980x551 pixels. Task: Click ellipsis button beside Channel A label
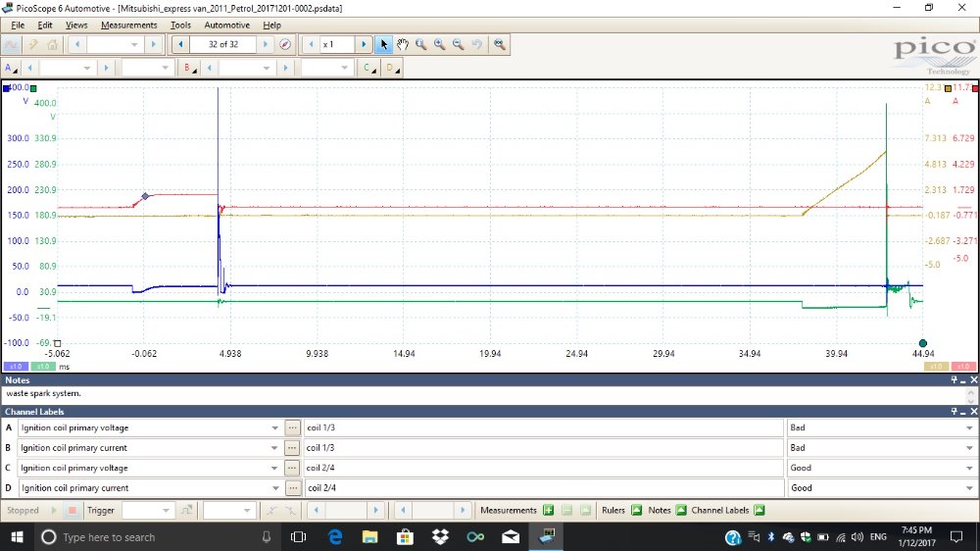coord(292,428)
